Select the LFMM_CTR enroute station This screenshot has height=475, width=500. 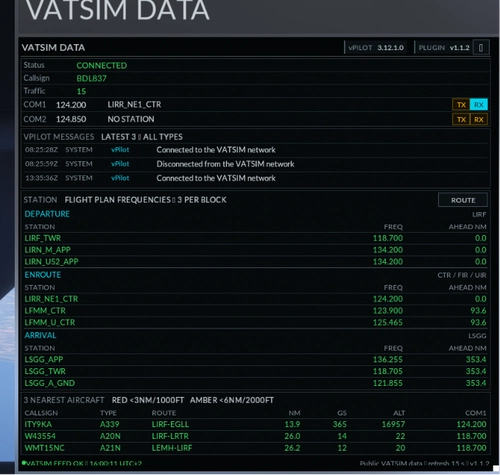click(x=255, y=310)
